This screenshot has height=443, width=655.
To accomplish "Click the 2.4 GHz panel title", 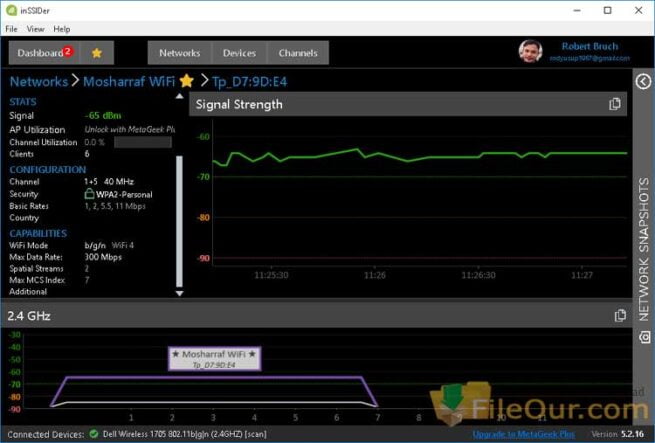I will pyautogui.click(x=29, y=316).
